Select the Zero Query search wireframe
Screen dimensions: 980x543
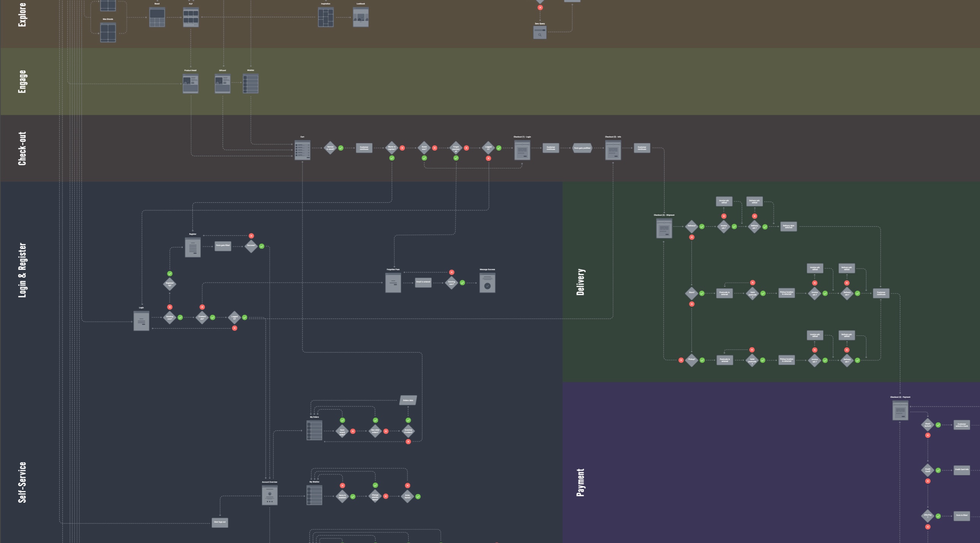tap(539, 33)
